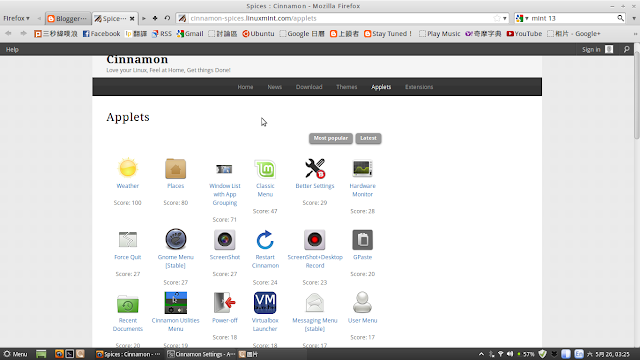
Task: Open the ScreenShot camera applet icon
Action: pos(224,240)
